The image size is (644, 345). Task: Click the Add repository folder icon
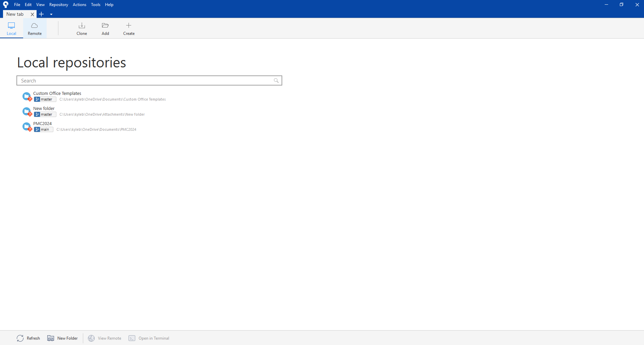(105, 25)
